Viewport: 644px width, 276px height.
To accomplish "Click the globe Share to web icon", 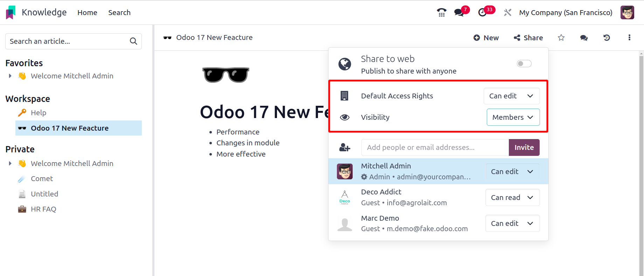I will point(345,64).
